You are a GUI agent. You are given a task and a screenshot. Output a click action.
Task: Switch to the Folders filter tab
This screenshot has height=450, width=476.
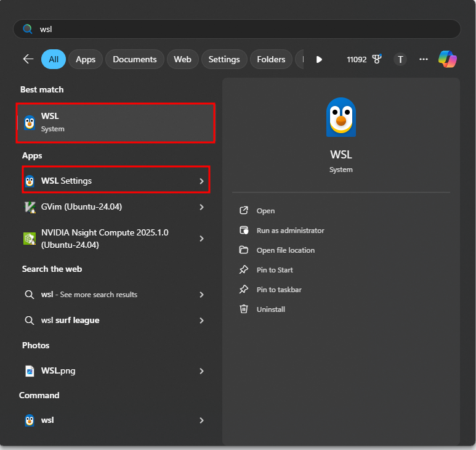[271, 59]
